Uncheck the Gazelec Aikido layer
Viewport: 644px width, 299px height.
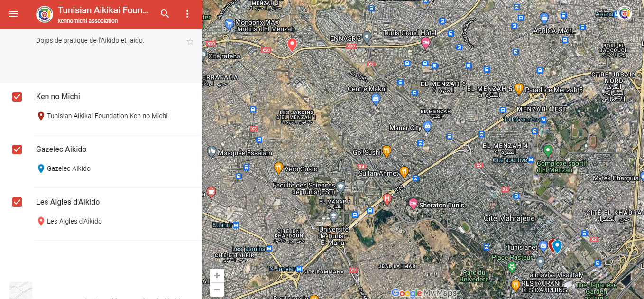[x=17, y=149]
